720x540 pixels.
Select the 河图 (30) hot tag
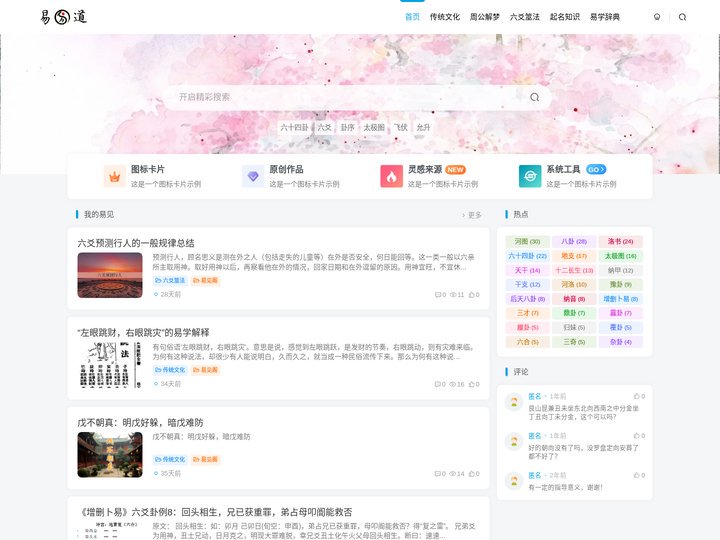click(527, 242)
